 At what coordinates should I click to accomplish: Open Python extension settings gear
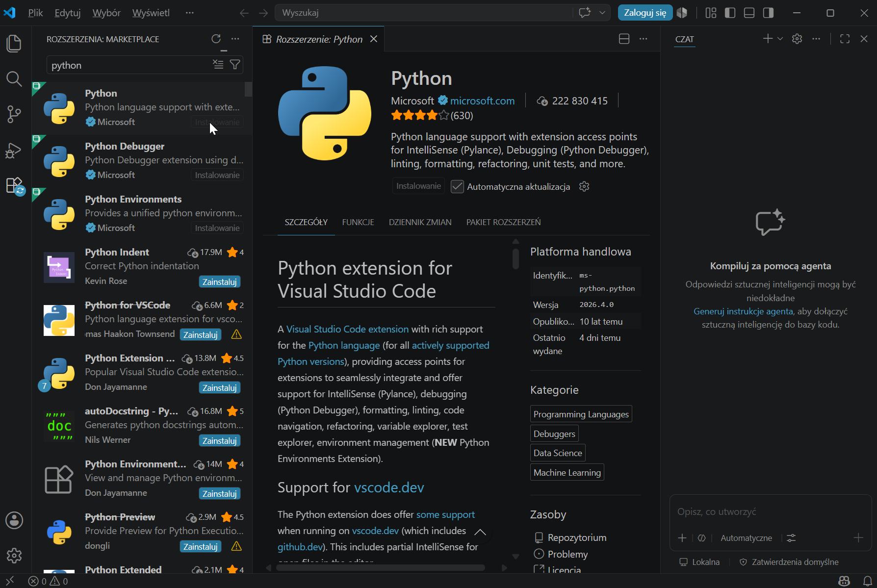click(x=584, y=186)
